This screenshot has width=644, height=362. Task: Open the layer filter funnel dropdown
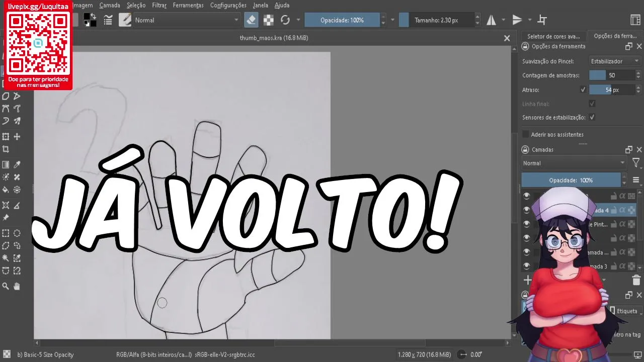636,163
